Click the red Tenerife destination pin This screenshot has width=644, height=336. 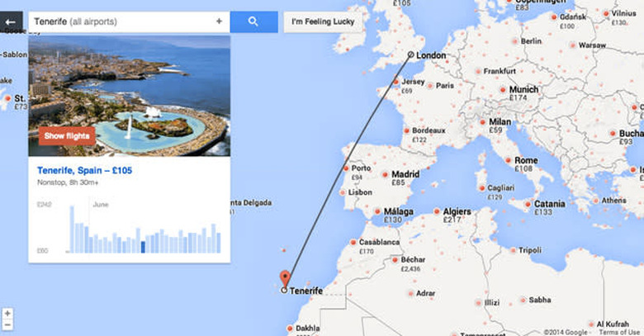tap(285, 279)
